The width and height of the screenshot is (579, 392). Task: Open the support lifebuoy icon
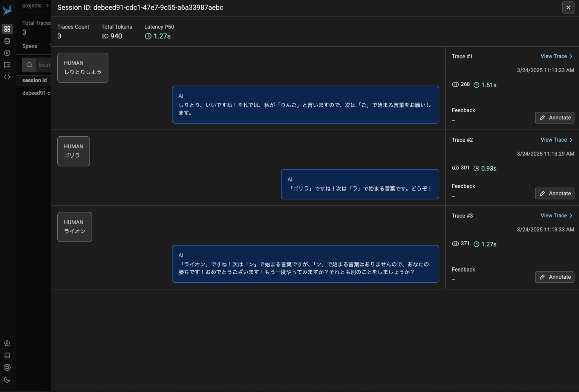7,368
